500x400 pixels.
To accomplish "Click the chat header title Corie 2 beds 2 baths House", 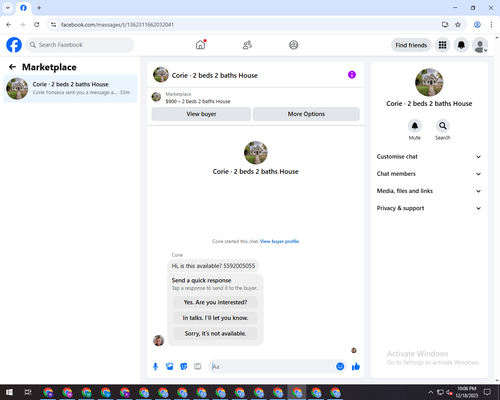I will (215, 75).
